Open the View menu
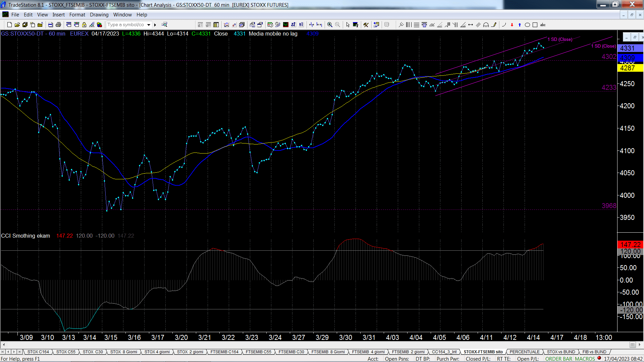Screen dimensions: 644x362 [42, 15]
